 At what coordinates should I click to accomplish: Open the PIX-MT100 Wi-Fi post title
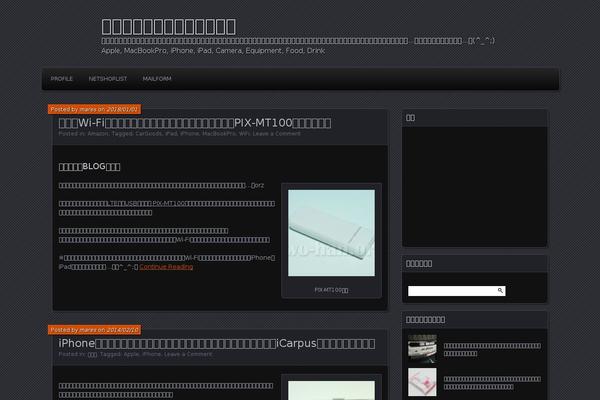[x=195, y=123]
